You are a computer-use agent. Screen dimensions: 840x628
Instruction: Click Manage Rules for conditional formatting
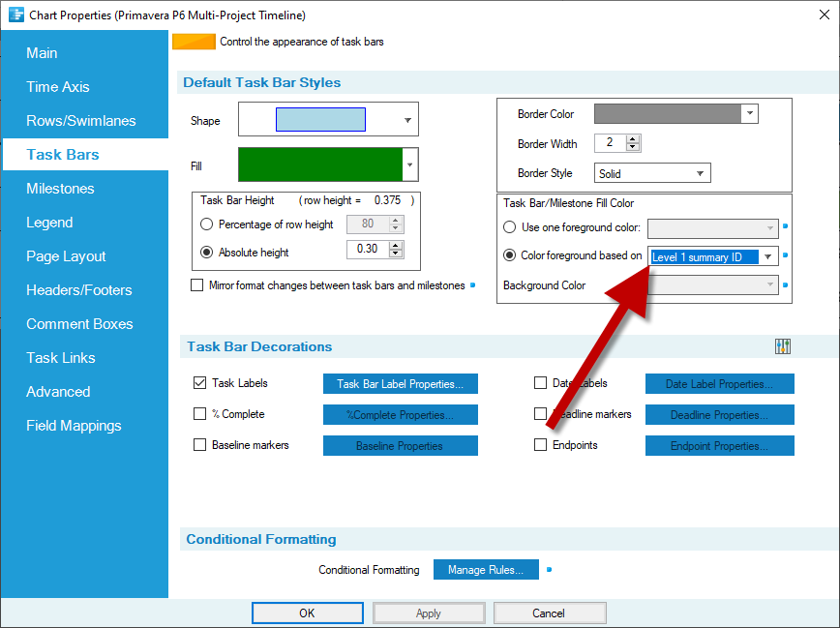point(486,570)
